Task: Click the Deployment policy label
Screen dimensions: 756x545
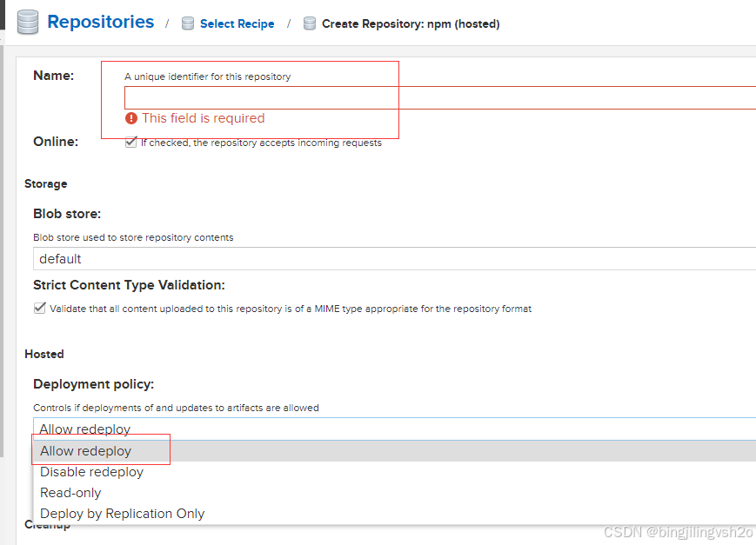Action: pyautogui.click(x=94, y=384)
